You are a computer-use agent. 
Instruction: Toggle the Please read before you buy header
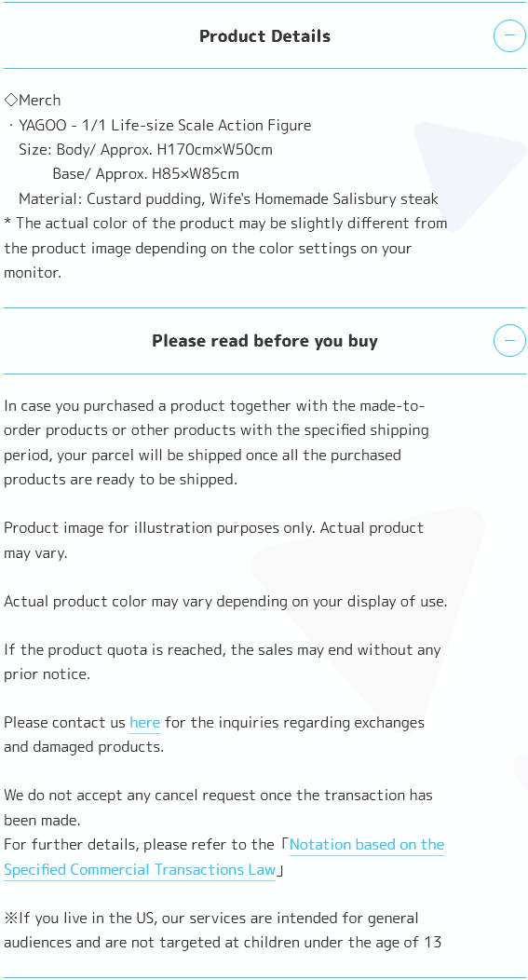[264, 341]
